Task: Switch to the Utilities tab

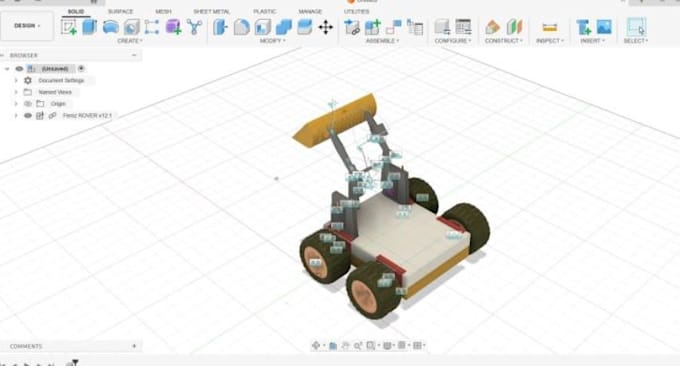Action: point(356,11)
